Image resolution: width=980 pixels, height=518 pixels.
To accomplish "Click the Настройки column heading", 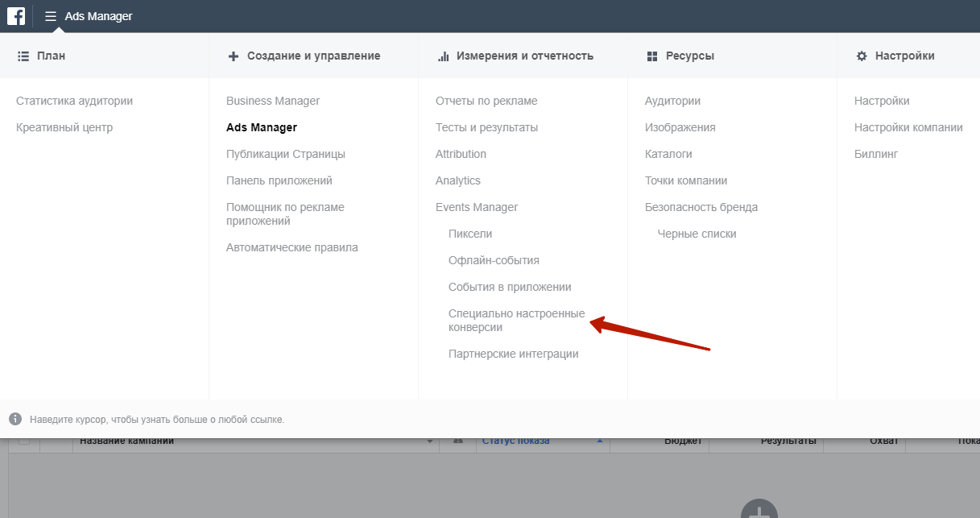I will click(905, 56).
